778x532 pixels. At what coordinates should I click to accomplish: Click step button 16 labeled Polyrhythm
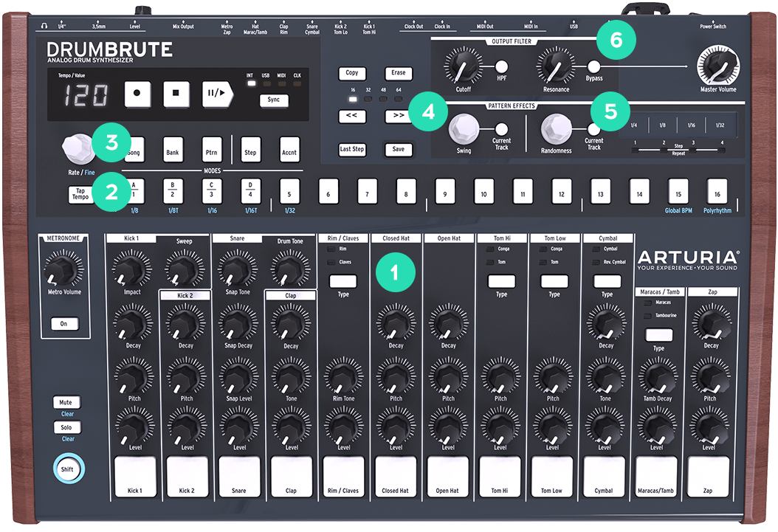[x=717, y=191]
